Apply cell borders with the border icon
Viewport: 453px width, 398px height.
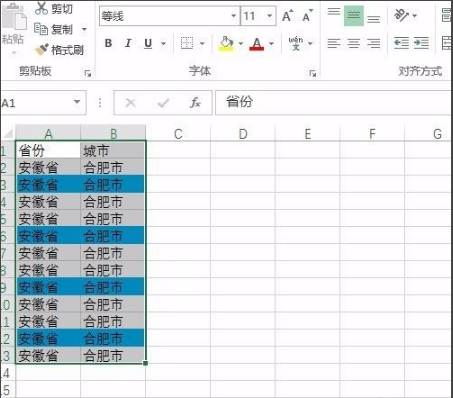187,43
